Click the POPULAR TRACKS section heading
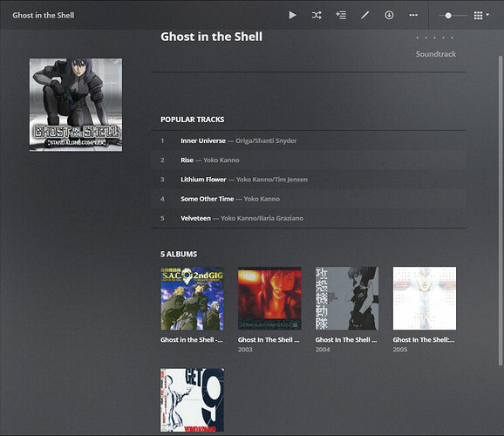 [192, 119]
